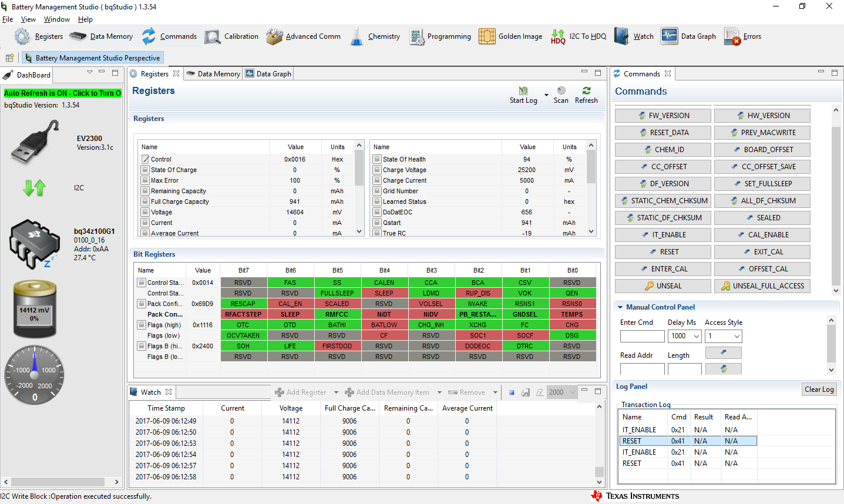Click the Commands list vertical scrollbar
844x504 pixels.
tap(836, 200)
